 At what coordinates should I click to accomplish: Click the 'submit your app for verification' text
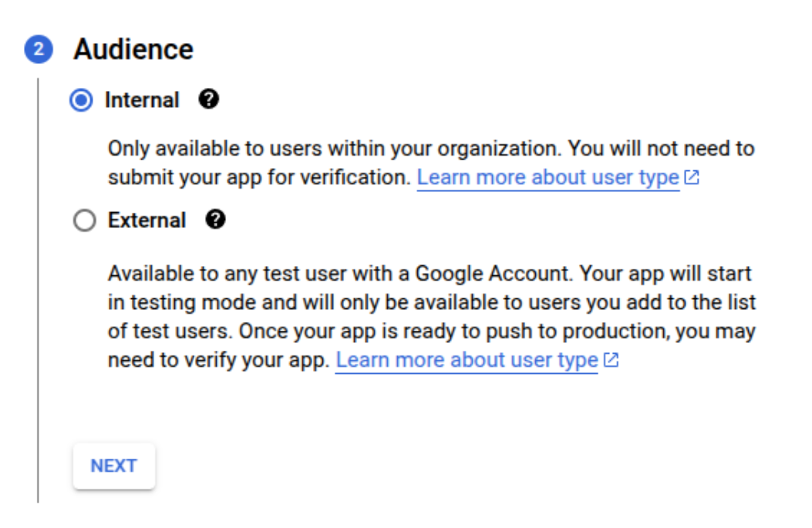point(259,177)
